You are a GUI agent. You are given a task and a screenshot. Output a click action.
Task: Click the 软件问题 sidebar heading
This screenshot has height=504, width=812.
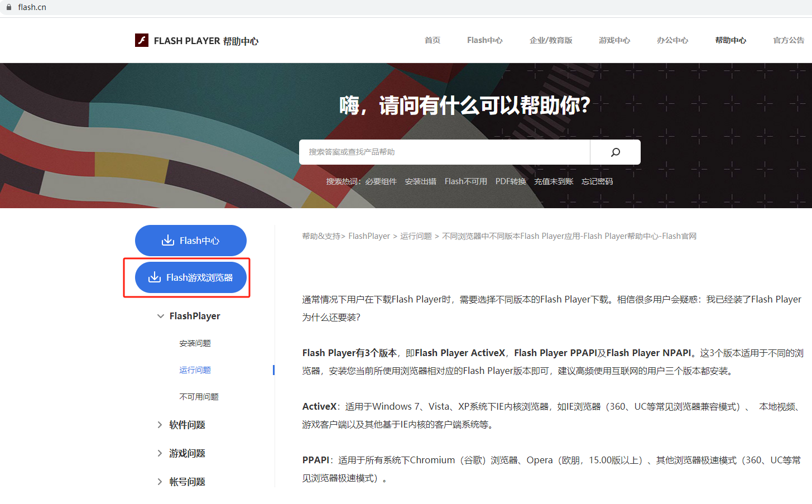pos(188,425)
